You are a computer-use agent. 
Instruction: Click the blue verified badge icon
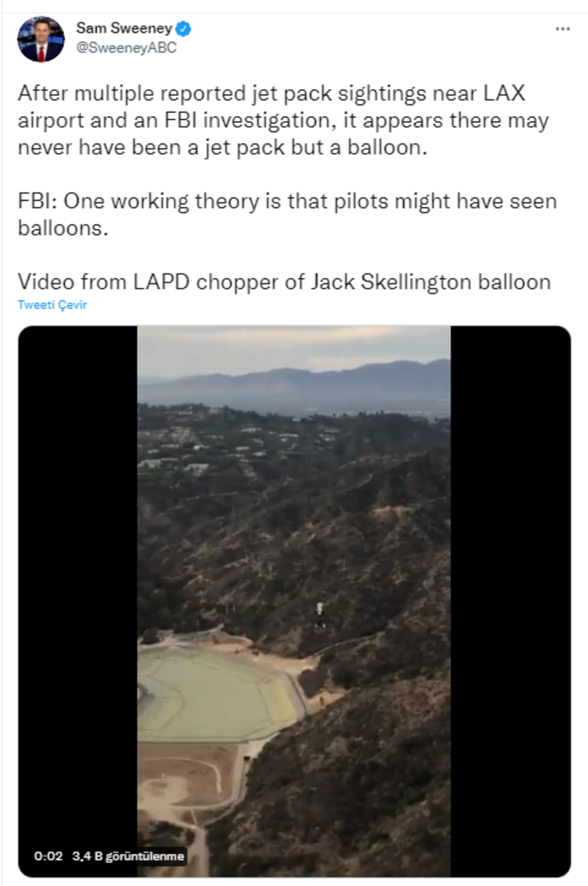184,29
